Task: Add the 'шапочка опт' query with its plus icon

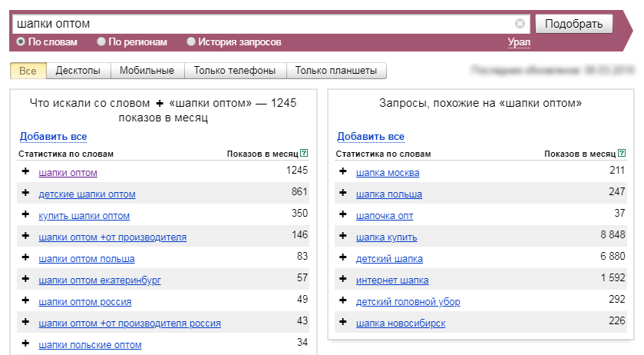Action: [x=343, y=214]
